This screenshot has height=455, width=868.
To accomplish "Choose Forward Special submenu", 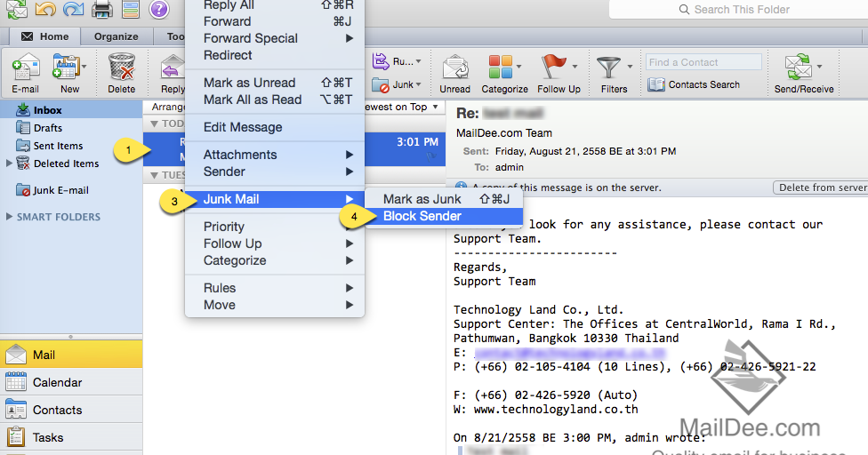I will click(275, 38).
